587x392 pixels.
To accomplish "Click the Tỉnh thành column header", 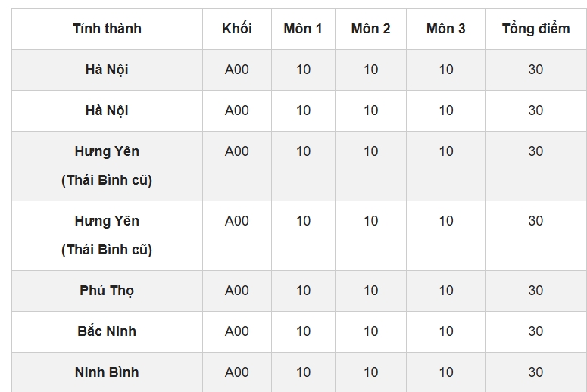I will [x=107, y=29].
